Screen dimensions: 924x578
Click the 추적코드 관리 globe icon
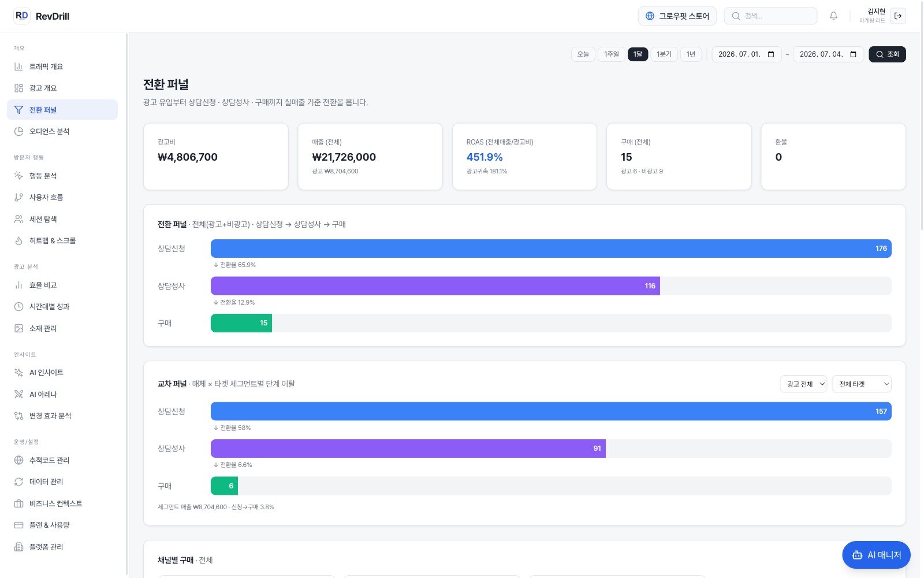point(18,460)
